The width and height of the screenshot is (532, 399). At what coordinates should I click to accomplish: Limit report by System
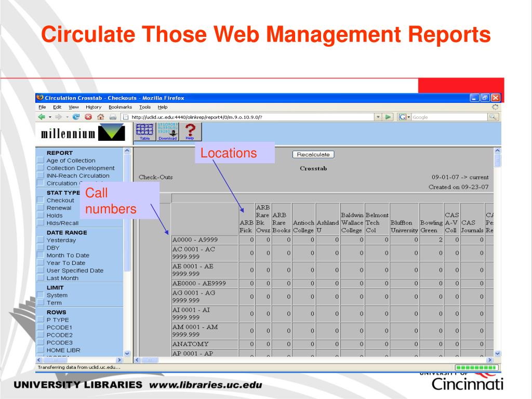click(57, 295)
